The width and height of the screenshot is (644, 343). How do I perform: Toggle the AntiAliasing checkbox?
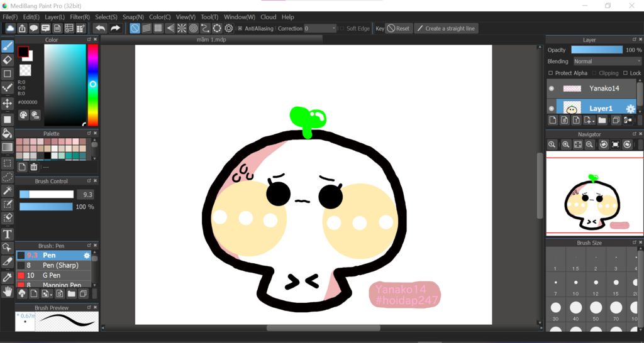click(240, 28)
